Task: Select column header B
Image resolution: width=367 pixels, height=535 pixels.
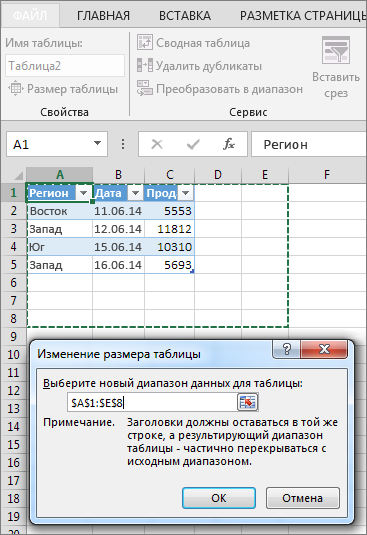Action: coord(118,175)
